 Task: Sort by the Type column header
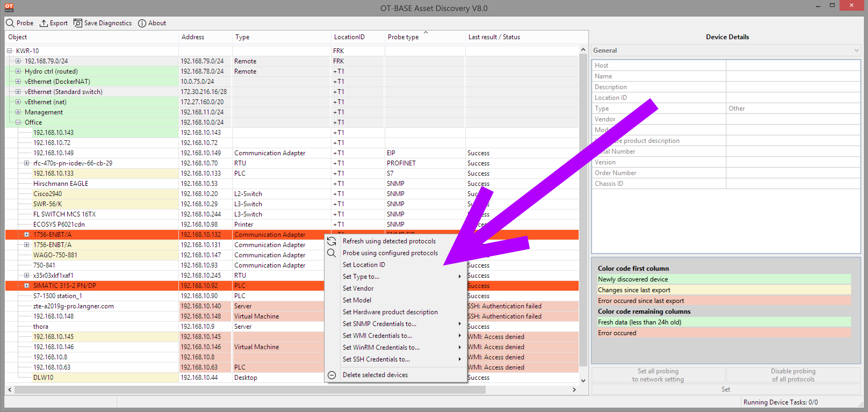[282, 37]
